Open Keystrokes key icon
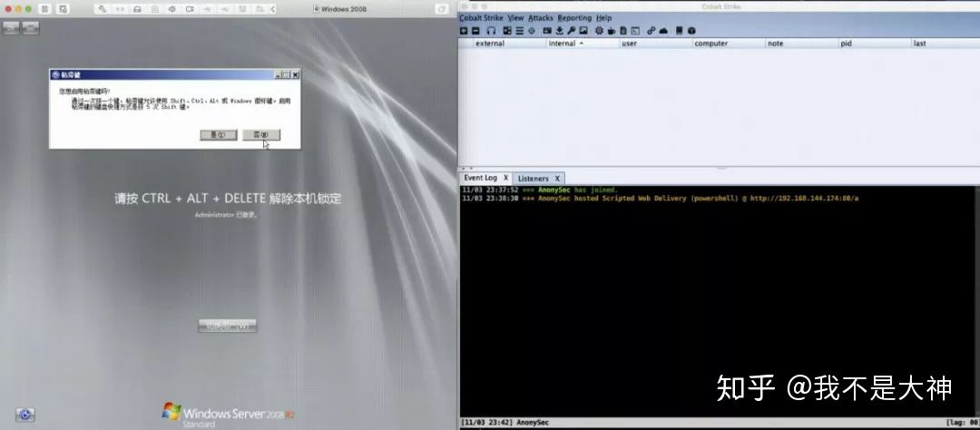This screenshot has width=980, height=430. tap(572, 31)
